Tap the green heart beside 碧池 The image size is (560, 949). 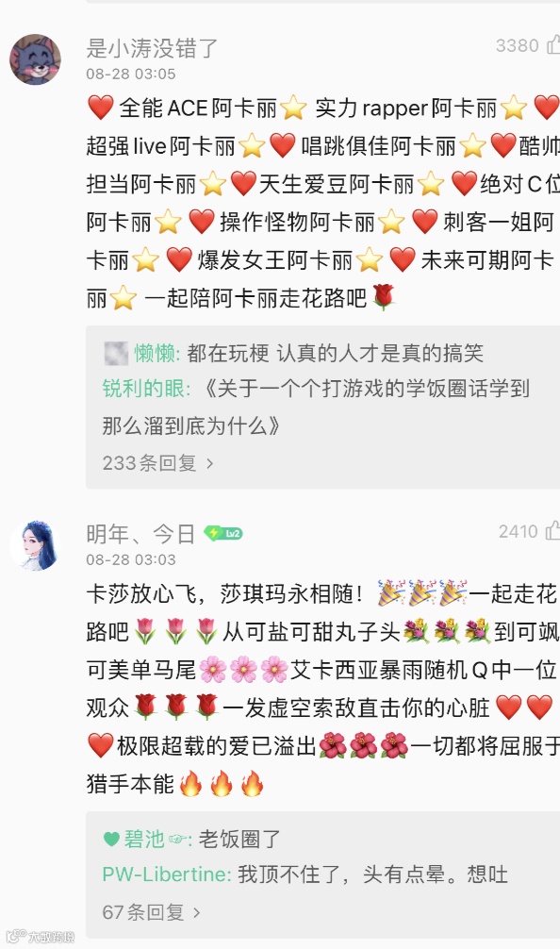click(x=111, y=839)
